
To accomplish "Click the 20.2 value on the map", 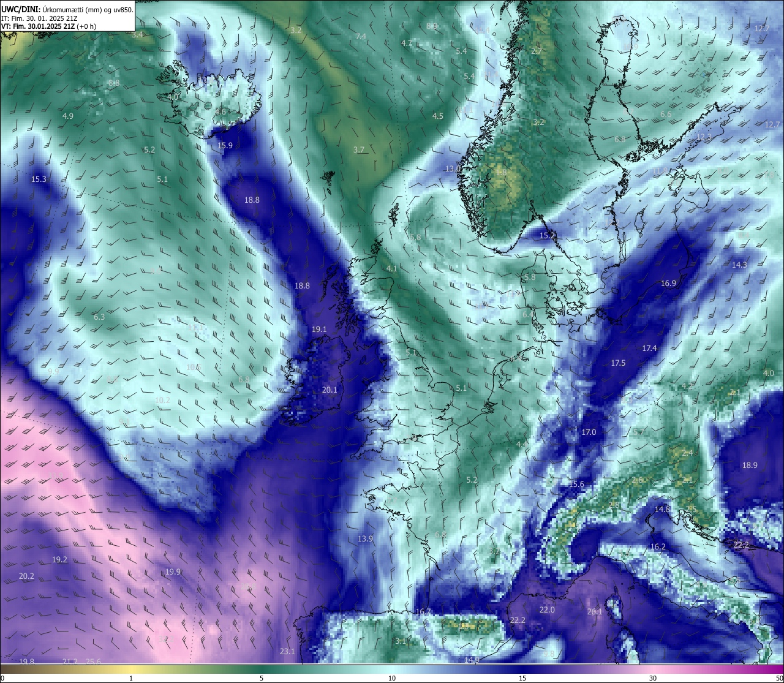I will 26,576.
